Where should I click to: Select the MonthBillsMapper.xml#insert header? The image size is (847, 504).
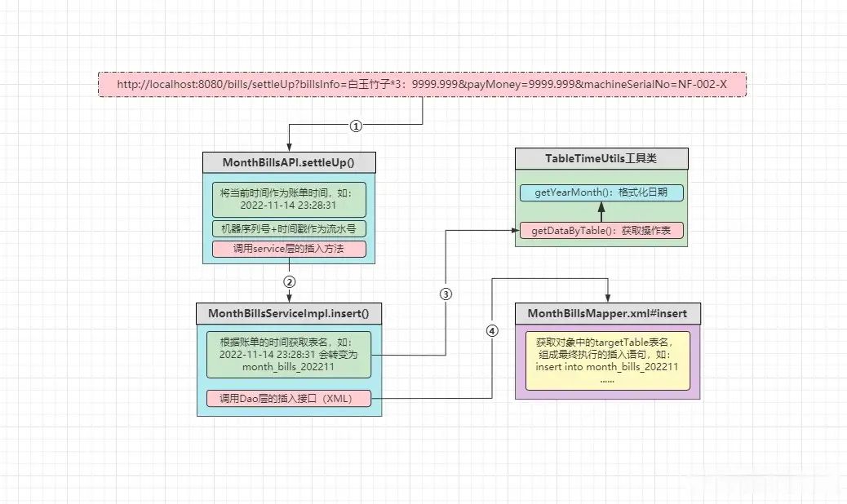608,313
